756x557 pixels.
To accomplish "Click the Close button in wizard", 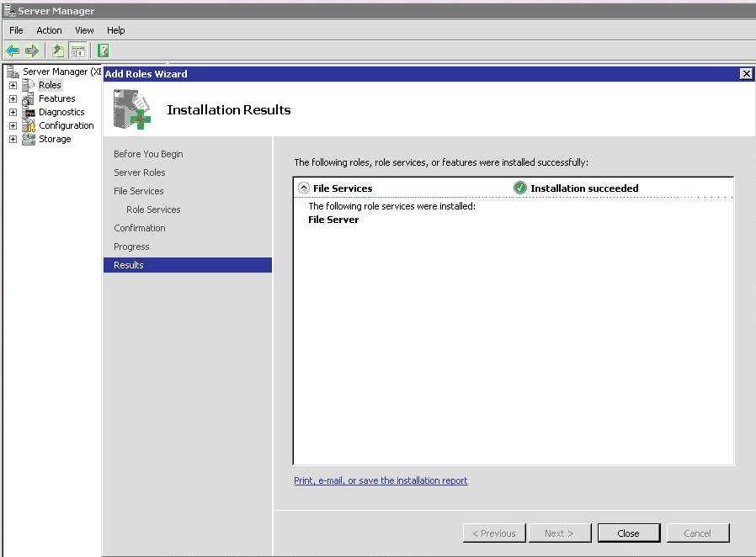I will click(629, 533).
